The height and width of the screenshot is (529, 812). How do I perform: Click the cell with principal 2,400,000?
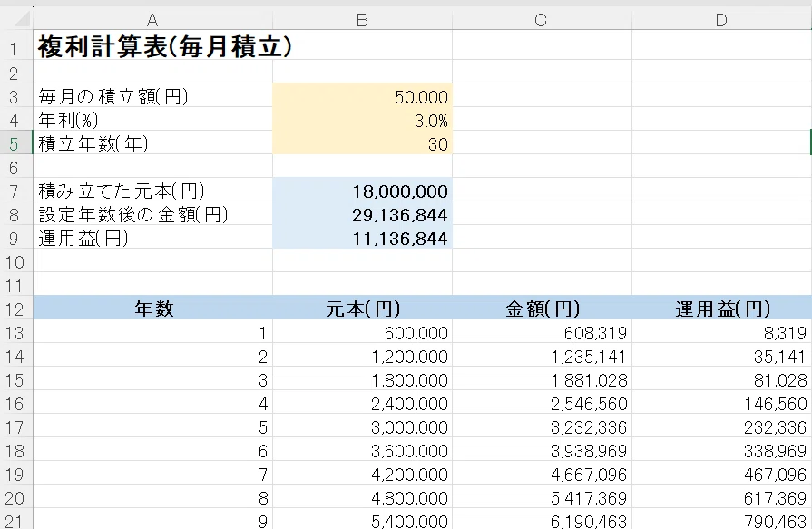click(x=362, y=403)
